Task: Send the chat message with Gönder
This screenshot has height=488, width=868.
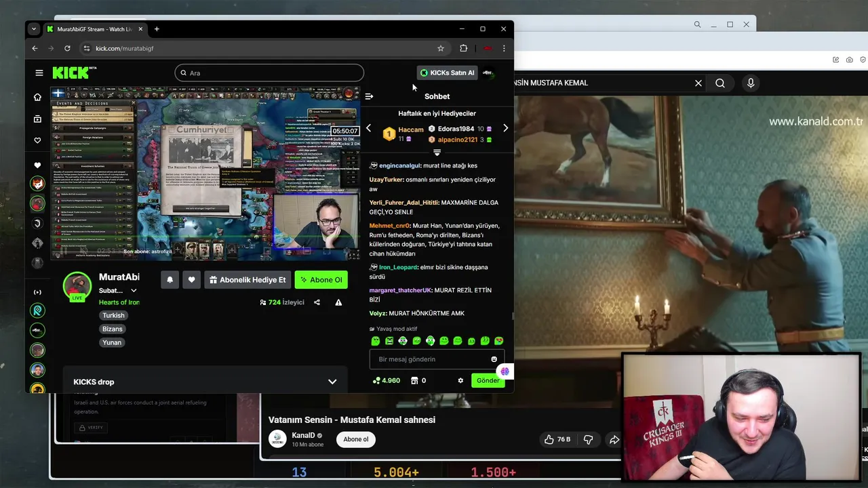Action: pos(488,380)
